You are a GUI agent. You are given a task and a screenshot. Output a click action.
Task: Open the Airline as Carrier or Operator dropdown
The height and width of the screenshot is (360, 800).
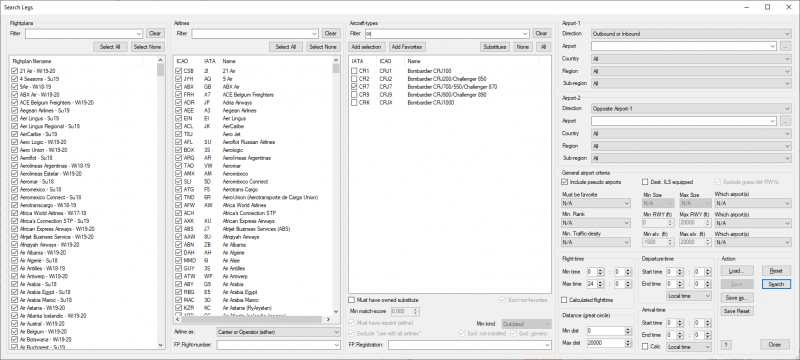point(278,332)
